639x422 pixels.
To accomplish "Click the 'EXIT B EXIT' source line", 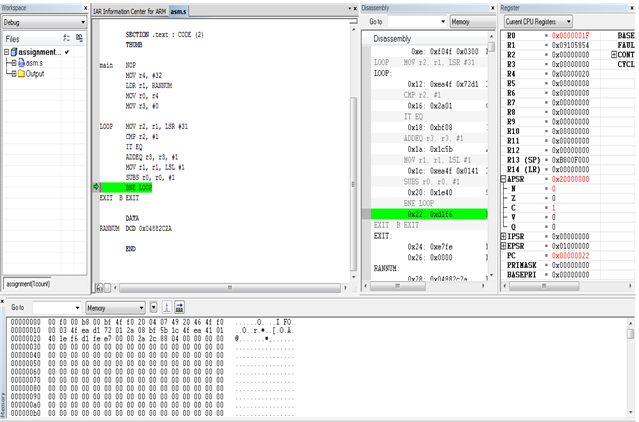I will pos(119,198).
